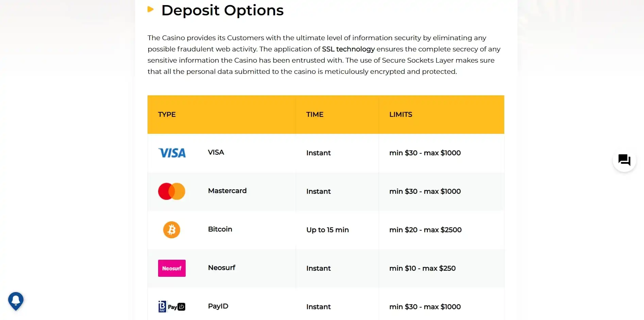
Task: Click the TYPE column header
Action: (x=167, y=115)
